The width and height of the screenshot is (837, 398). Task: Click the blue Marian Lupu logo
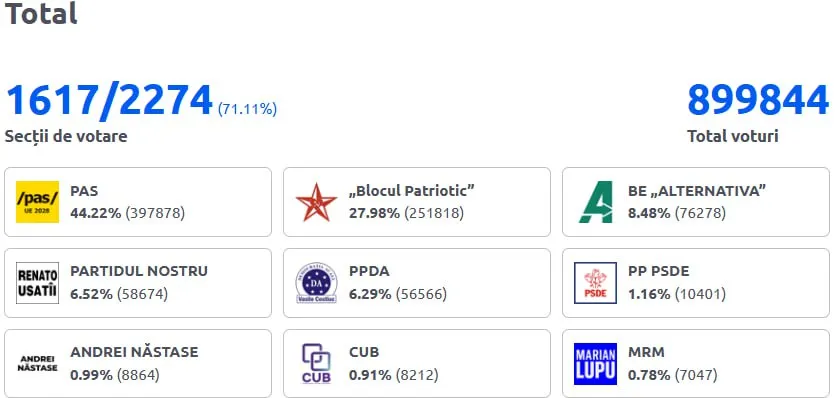click(596, 364)
